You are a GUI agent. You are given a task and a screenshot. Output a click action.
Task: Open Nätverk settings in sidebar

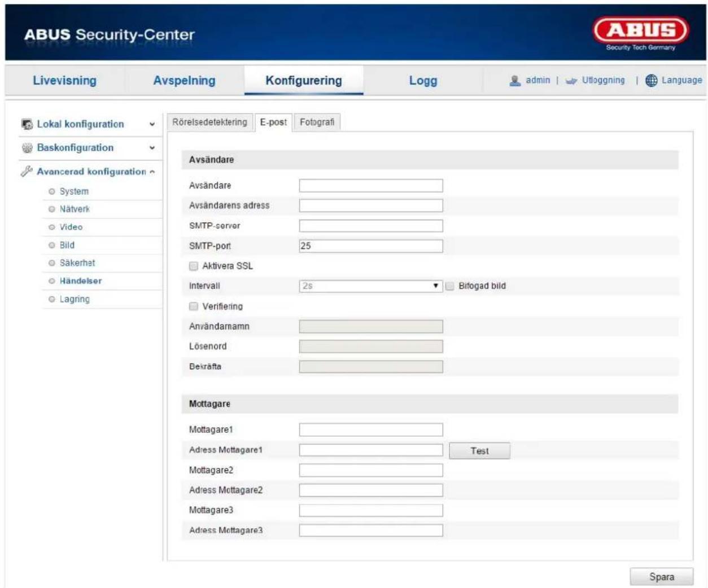(x=75, y=209)
